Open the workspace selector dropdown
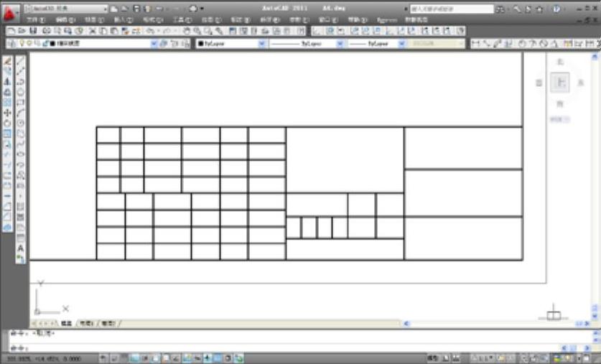The image size is (601, 364). [x=66, y=9]
